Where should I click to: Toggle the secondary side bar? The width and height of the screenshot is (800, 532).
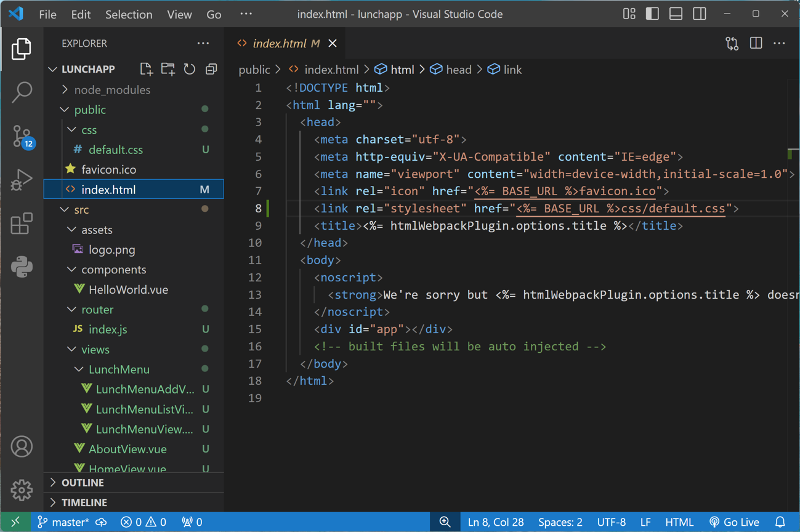click(x=700, y=14)
